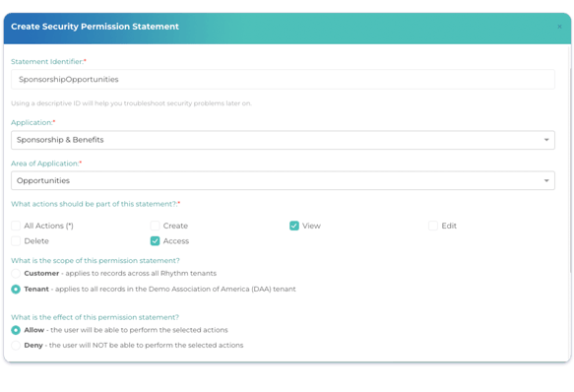Choose the Deny effect radio button
This screenshot has width=574, height=392.
tap(16, 346)
